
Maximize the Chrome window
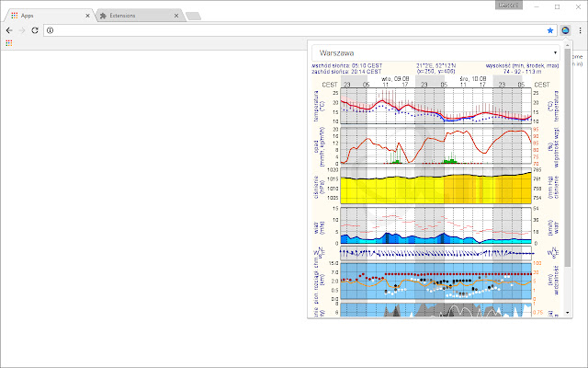(x=558, y=6)
